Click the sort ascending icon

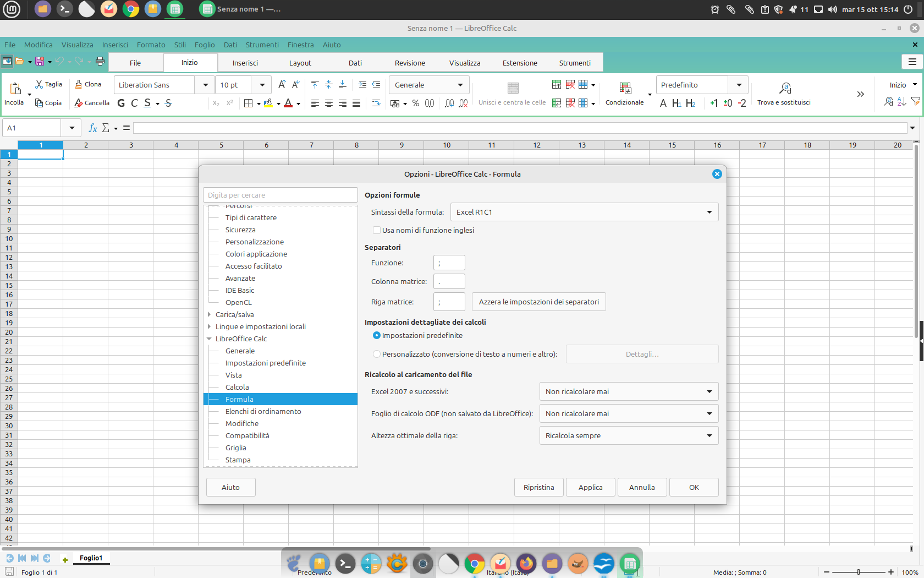click(901, 101)
